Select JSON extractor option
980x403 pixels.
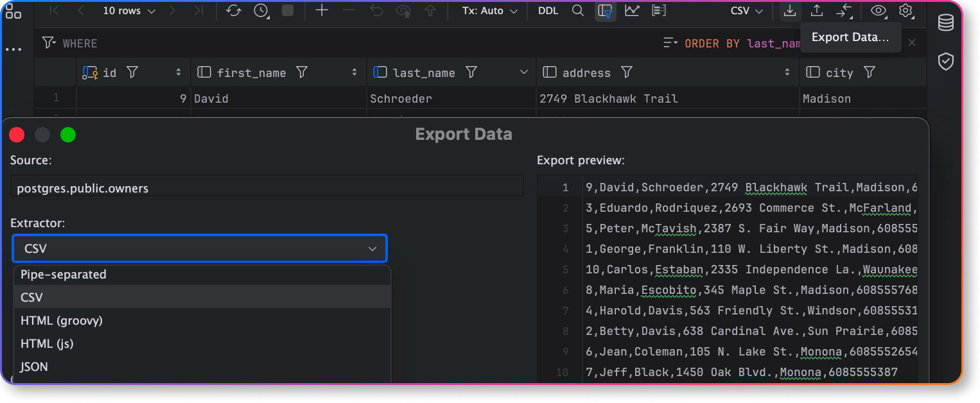tap(202, 366)
